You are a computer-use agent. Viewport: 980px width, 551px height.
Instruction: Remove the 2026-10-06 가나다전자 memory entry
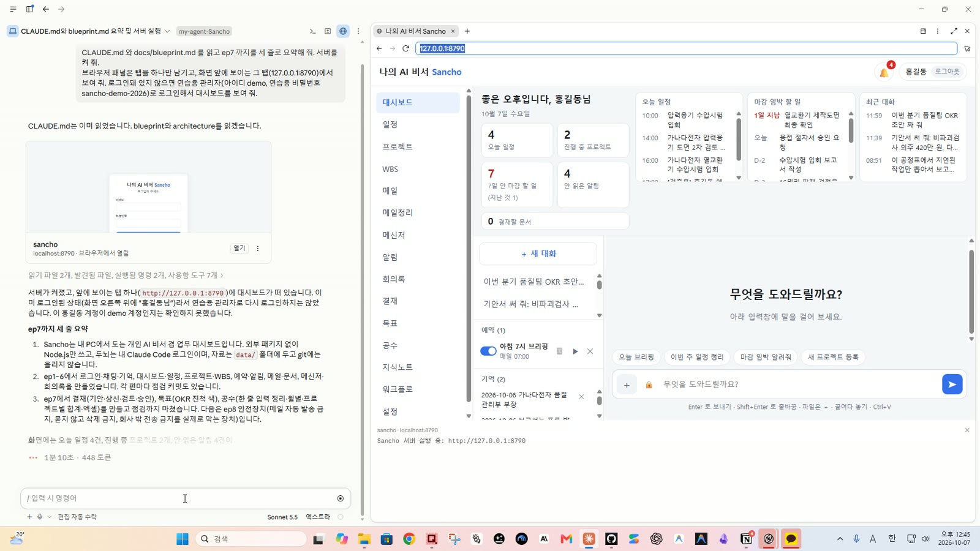pos(581,397)
